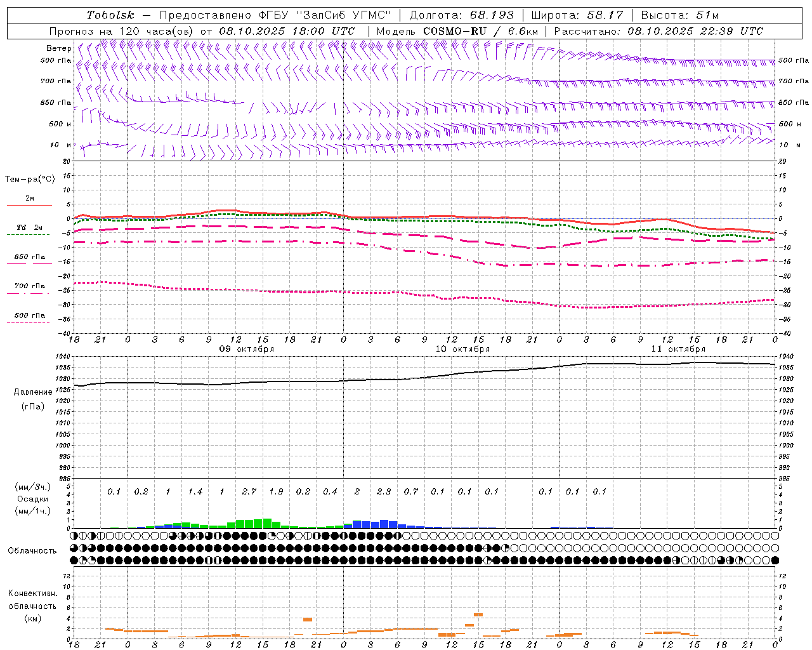Image resolution: width=812 pixels, height=650 pixels.
Task: Select the "2.3" three-hour precipitation value
Action: pyautogui.click(x=384, y=491)
